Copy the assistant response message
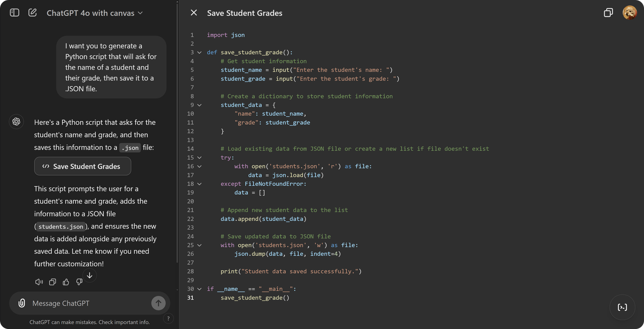This screenshot has height=329, width=644. (52, 282)
